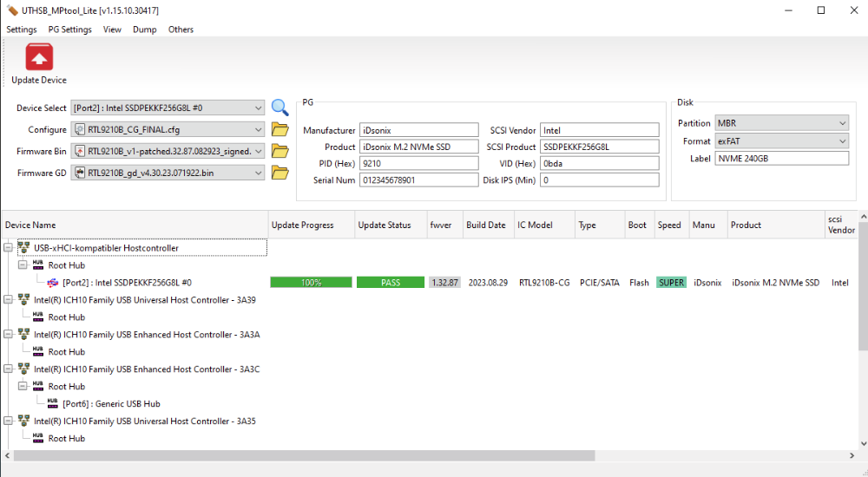Image resolution: width=868 pixels, height=477 pixels.
Task: Collapse the USB-xHCI-kompatibler Hostcontroller node
Action: click(x=9, y=248)
